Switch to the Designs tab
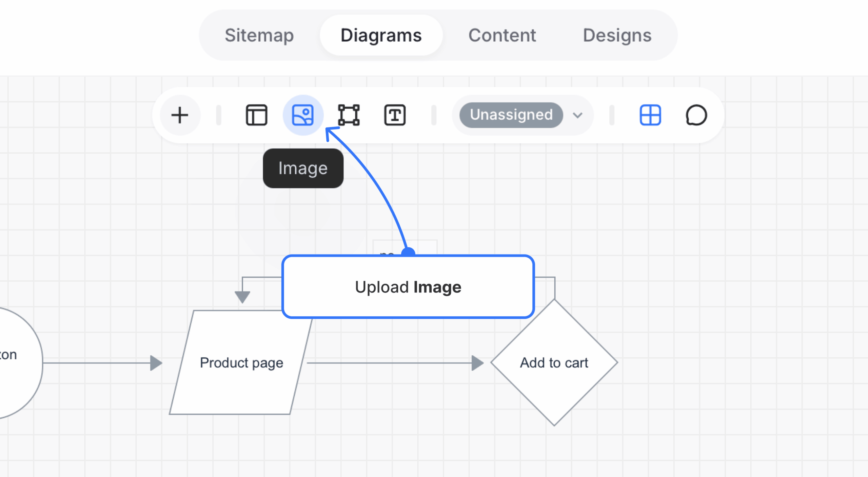868x477 pixels. (617, 35)
